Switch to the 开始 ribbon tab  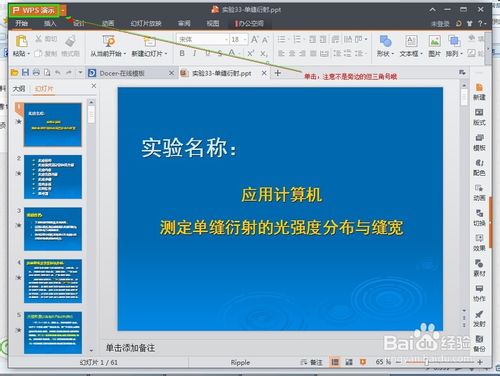[x=21, y=23]
